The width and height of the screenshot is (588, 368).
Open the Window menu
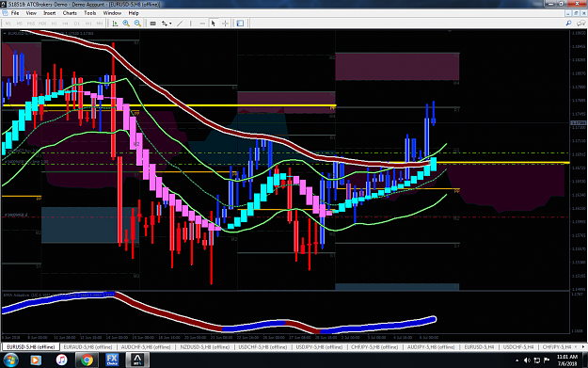coord(112,13)
